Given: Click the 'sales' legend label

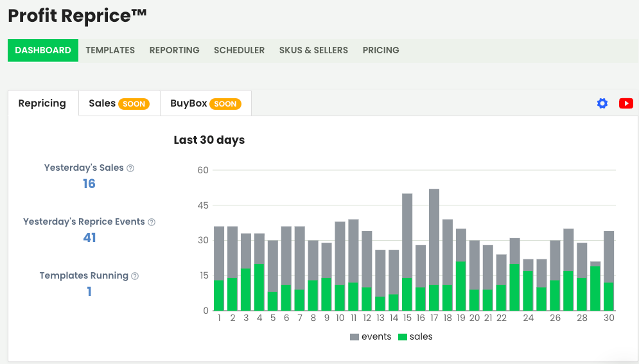Looking at the screenshot, I should 421,337.
